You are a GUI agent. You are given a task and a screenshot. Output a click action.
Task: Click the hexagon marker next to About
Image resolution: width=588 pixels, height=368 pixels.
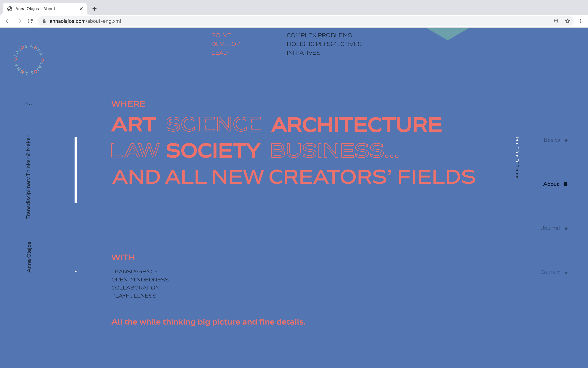[x=565, y=184]
